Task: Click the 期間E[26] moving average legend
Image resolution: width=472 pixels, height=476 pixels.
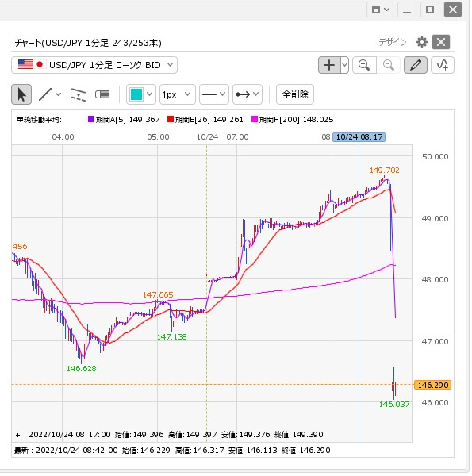Action: pos(205,120)
